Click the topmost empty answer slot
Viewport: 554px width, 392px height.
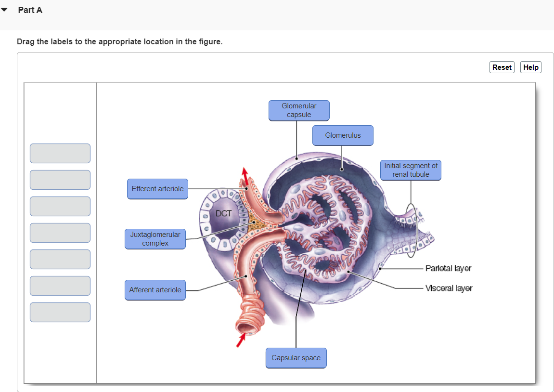point(60,153)
